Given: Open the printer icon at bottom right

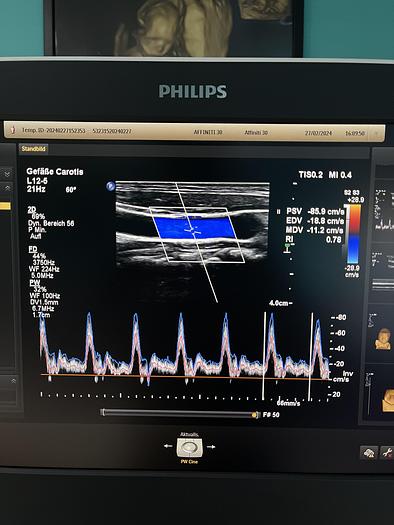Looking at the screenshot, I should (x=369, y=453).
